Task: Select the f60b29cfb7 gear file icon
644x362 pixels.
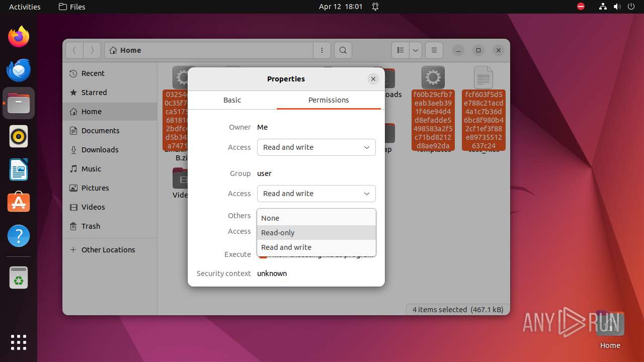Action: point(433,78)
